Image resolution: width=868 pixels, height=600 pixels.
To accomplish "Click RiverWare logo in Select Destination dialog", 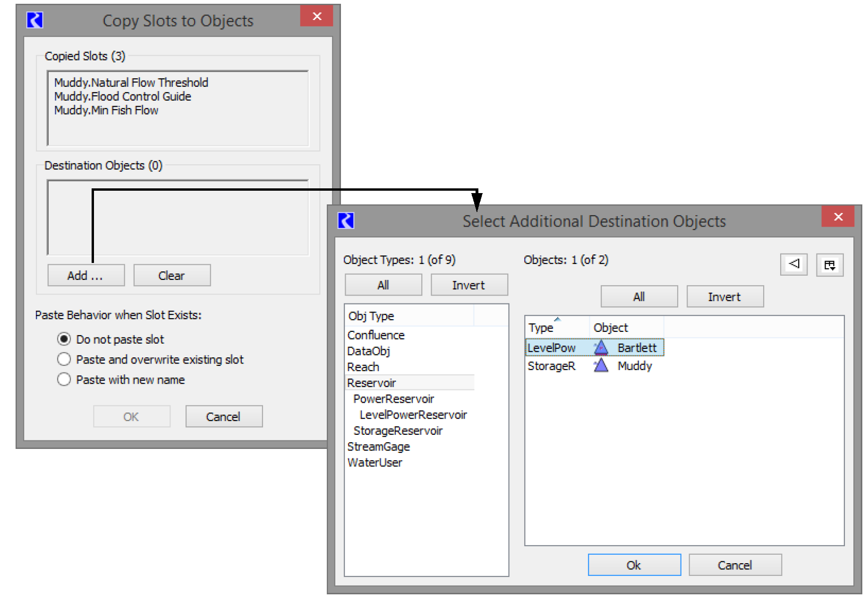I will point(346,220).
